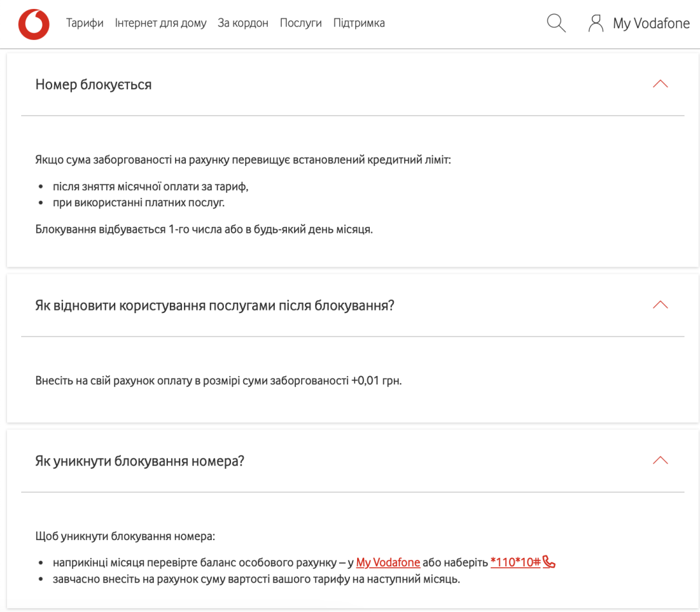This screenshot has height=612, width=700.
Task: Click My Vodafone label in header
Action: coord(651,24)
